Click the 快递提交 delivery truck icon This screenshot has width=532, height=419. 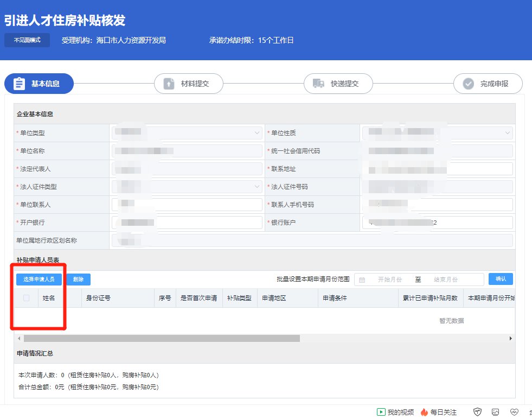click(318, 84)
